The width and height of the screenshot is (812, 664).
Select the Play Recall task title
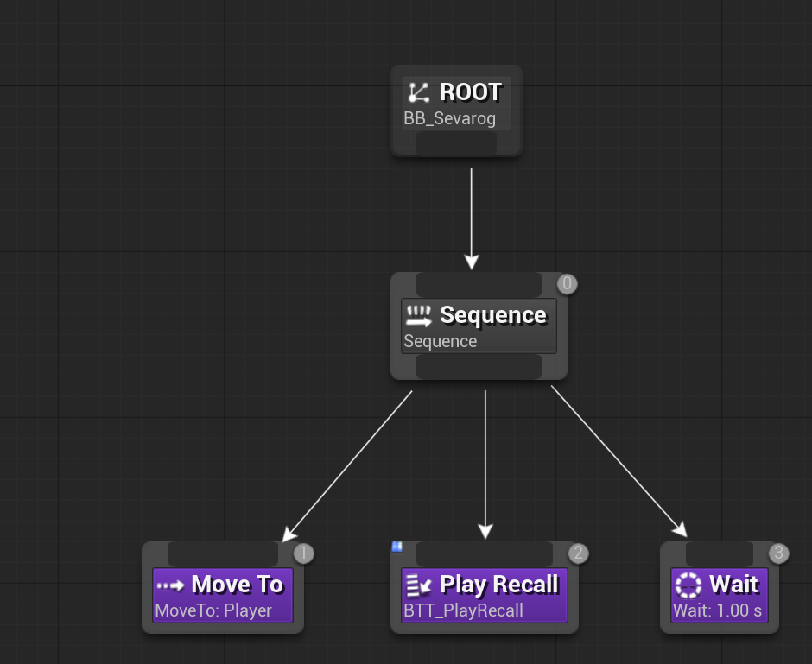pyautogui.click(x=499, y=585)
